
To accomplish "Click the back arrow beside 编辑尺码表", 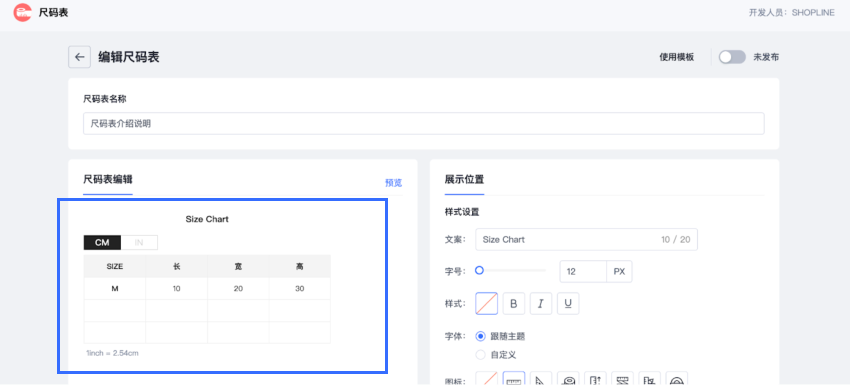I will click(79, 57).
